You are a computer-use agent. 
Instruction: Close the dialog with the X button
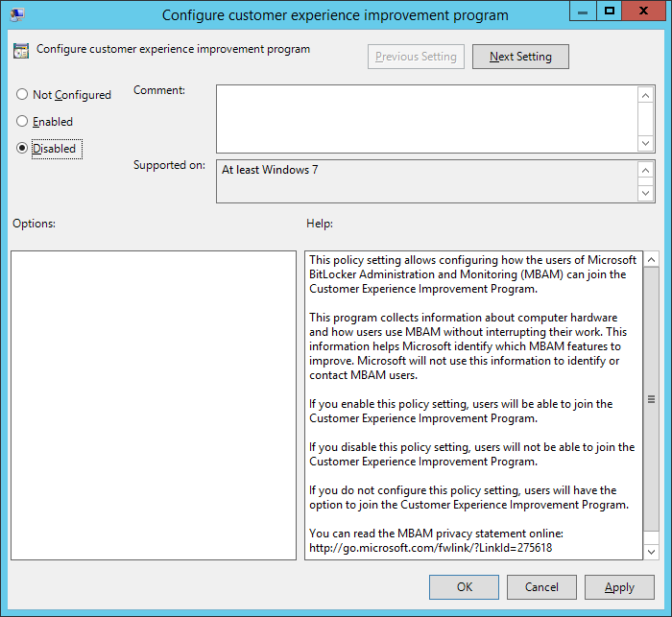tap(643, 12)
